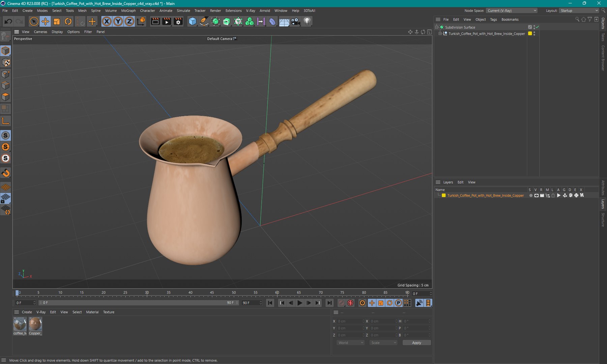The image size is (607, 364).
Task: Open the Node Space dropdown
Action: pyautogui.click(x=512, y=11)
